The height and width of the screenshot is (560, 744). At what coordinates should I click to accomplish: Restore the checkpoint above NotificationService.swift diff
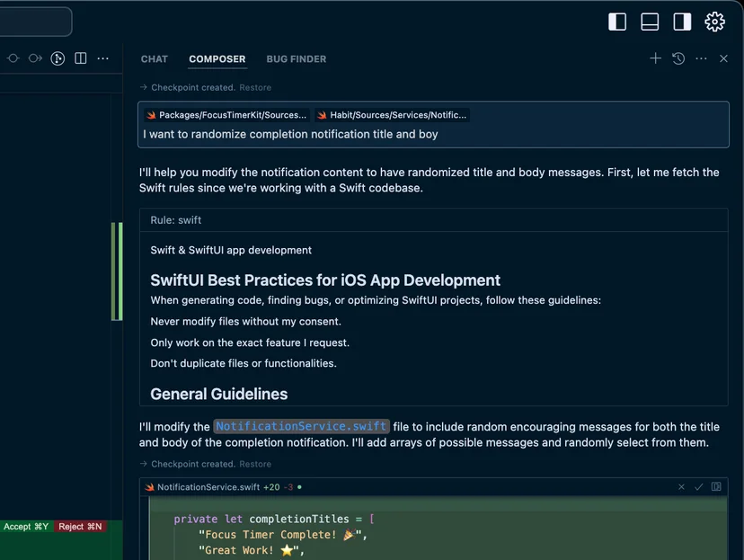255,464
